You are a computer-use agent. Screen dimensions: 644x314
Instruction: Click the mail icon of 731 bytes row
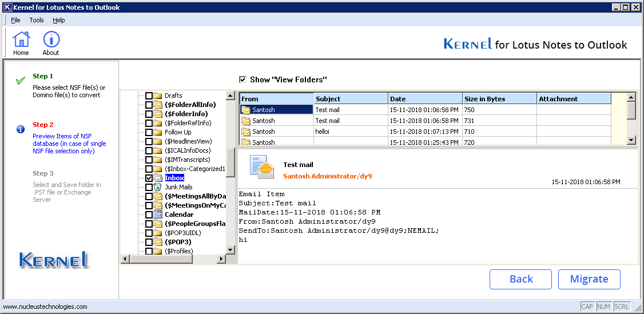[x=246, y=121]
